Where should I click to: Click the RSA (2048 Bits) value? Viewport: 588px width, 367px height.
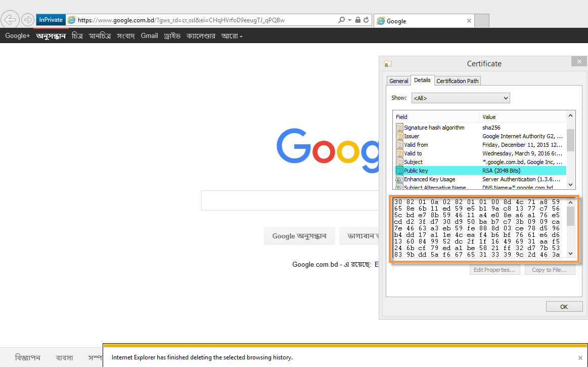(x=502, y=171)
